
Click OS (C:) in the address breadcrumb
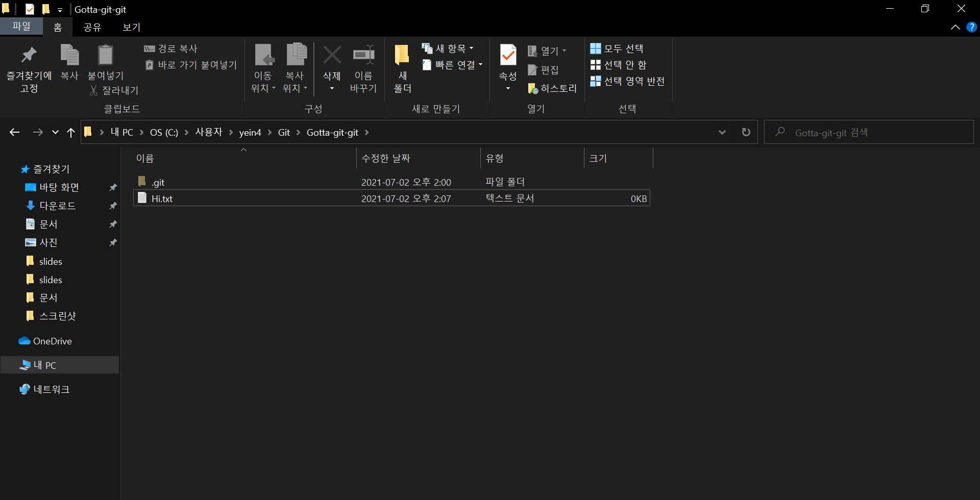[164, 132]
